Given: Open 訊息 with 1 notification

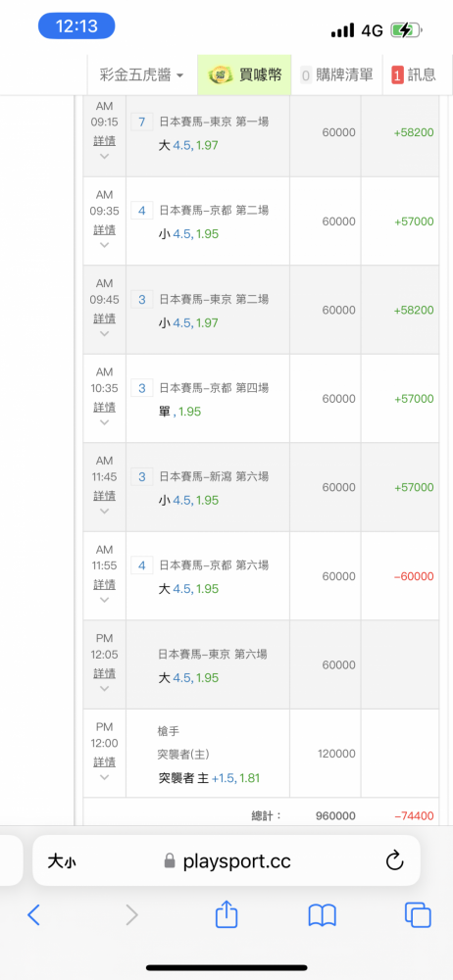Looking at the screenshot, I should coord(414,75).
